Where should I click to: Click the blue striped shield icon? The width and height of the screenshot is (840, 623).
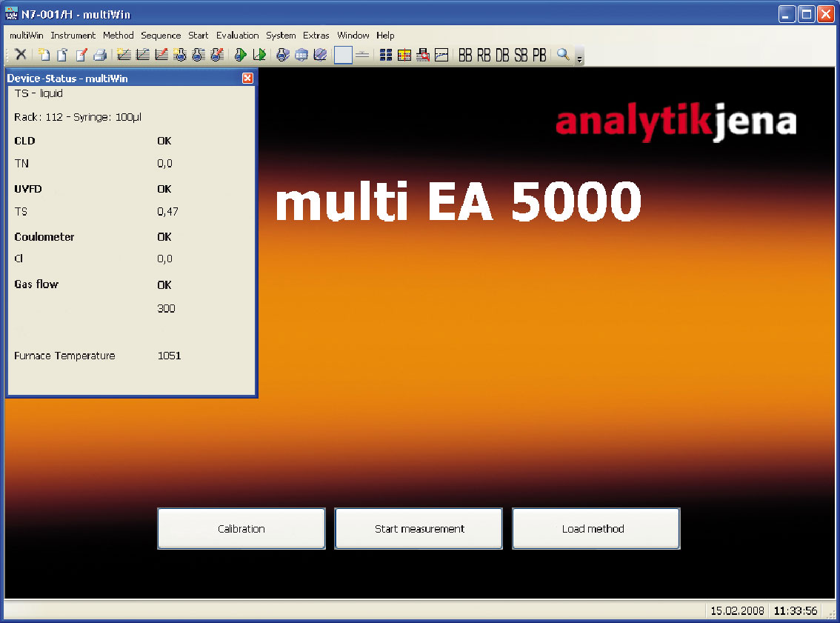320,54
